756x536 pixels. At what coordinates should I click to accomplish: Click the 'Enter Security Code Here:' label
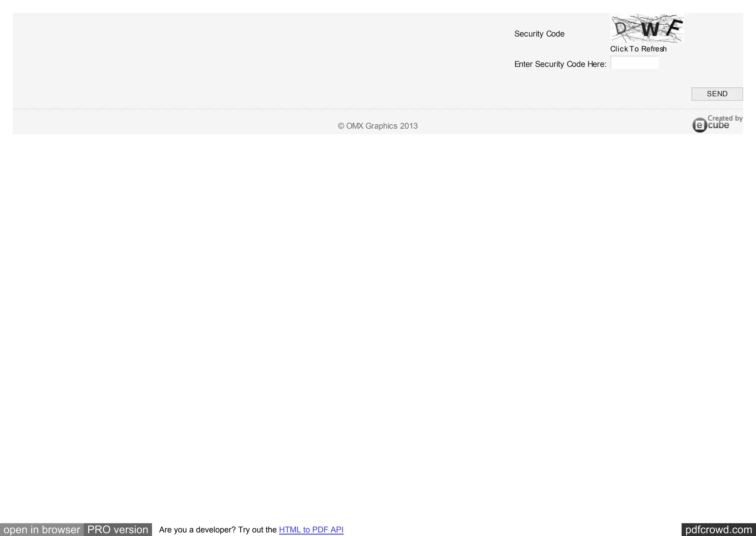[560, 64]
